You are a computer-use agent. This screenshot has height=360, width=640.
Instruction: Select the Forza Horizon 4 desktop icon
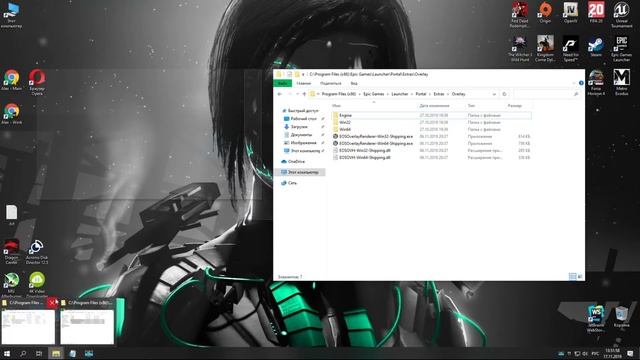click(x=596, y=82)
